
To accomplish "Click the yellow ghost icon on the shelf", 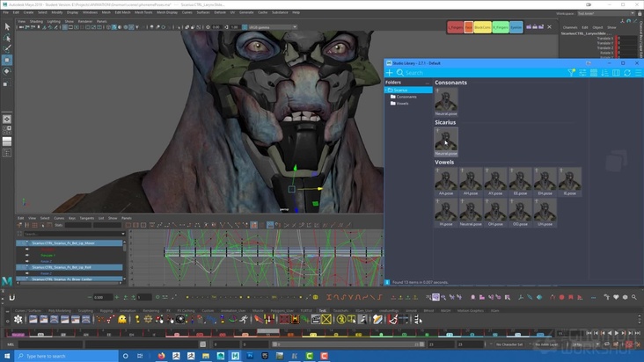I will click(x=122, y=319).
